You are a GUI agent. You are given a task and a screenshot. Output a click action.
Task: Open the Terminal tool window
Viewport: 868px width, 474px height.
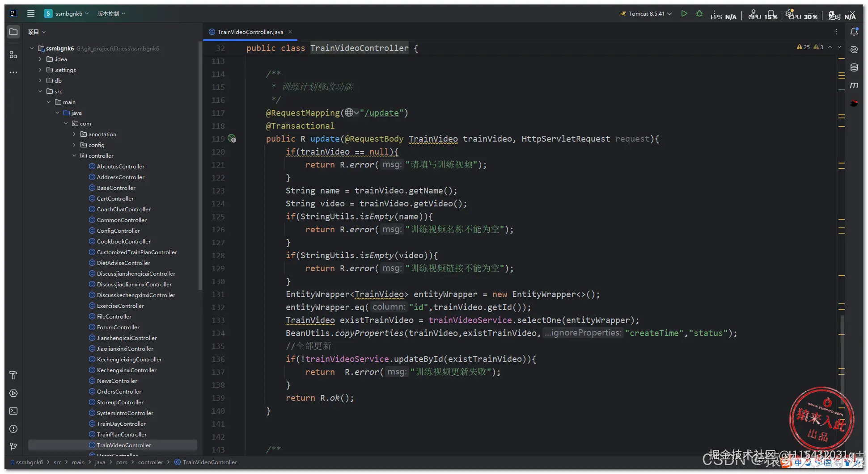click(13, 411)
